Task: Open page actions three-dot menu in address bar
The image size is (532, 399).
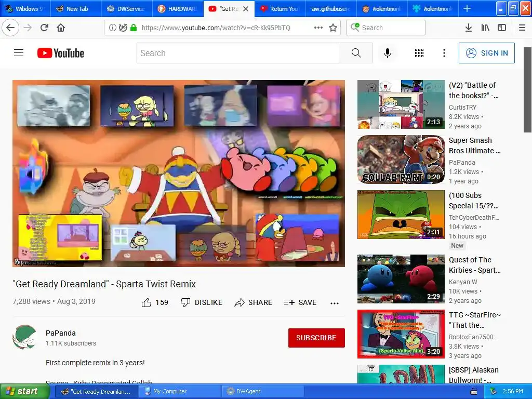Action: coord(318,28)
